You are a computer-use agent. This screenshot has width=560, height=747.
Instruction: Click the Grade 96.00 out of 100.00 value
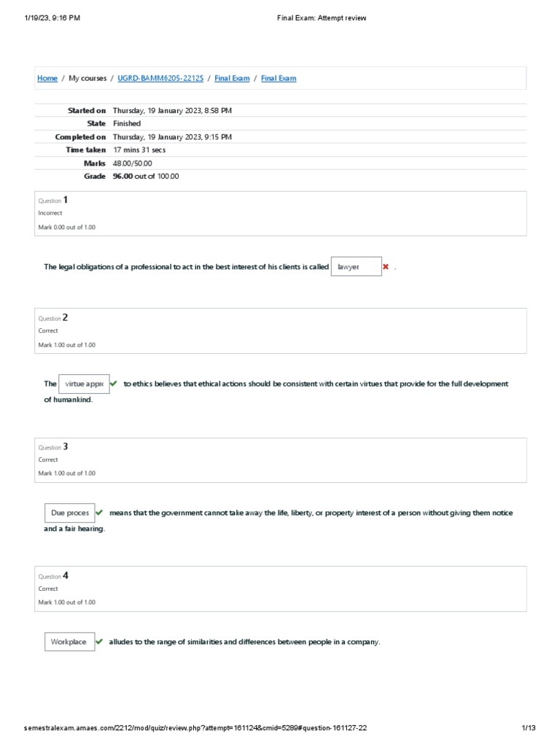coord(146,176)
